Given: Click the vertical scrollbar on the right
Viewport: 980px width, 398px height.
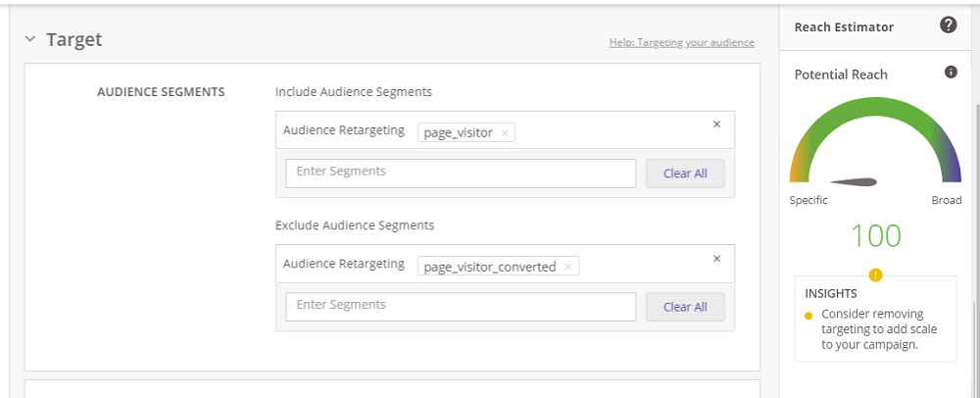Looking at the screenshot, I should click(x=975, y=196).
